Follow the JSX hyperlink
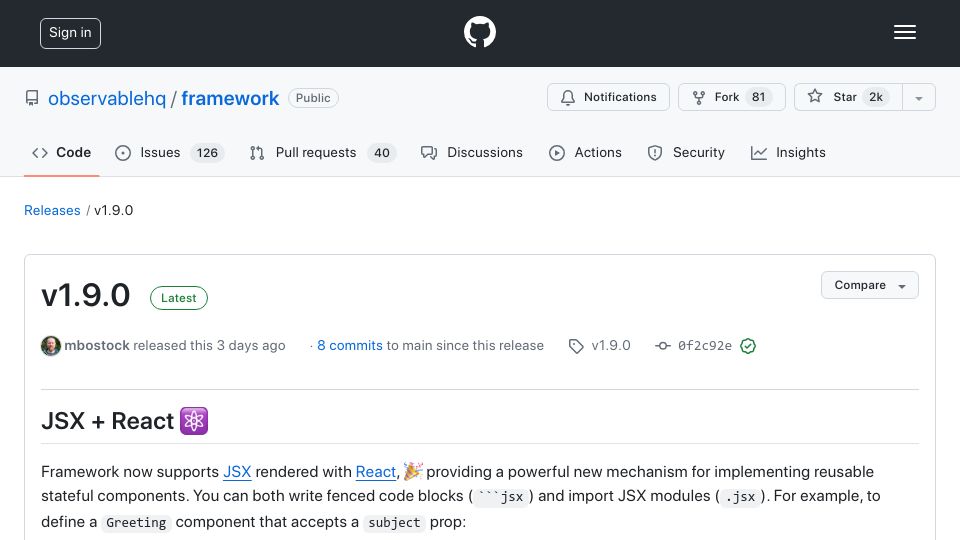This screenshot has height=540, width=960. click(x=237, y=472)
